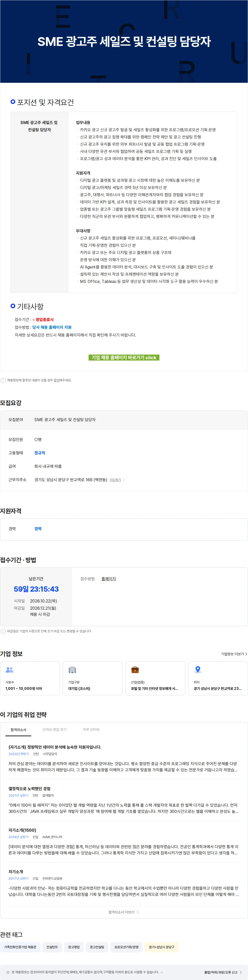
Task: Click address 경기도 성남시 분당구 판교역로 166
Action: 71,480
